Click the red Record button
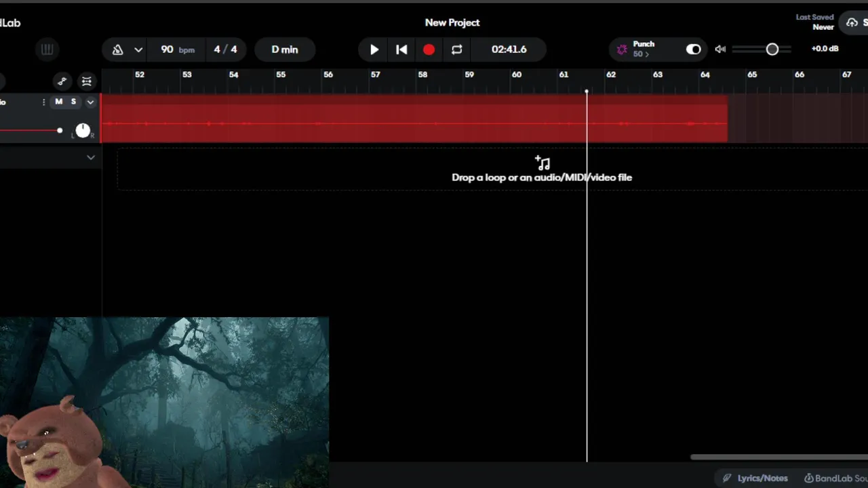Screen dimensions: 868x488 [429, 49]
